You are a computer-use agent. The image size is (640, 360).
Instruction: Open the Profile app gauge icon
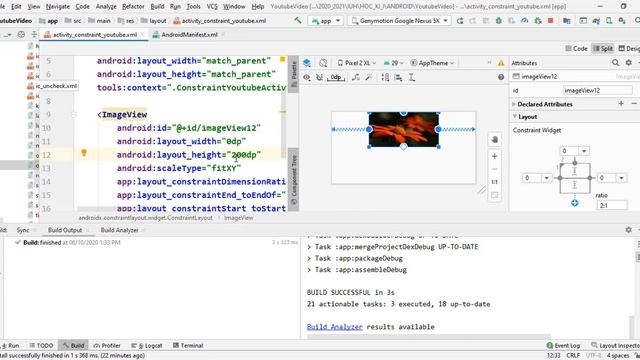(524, 20)
